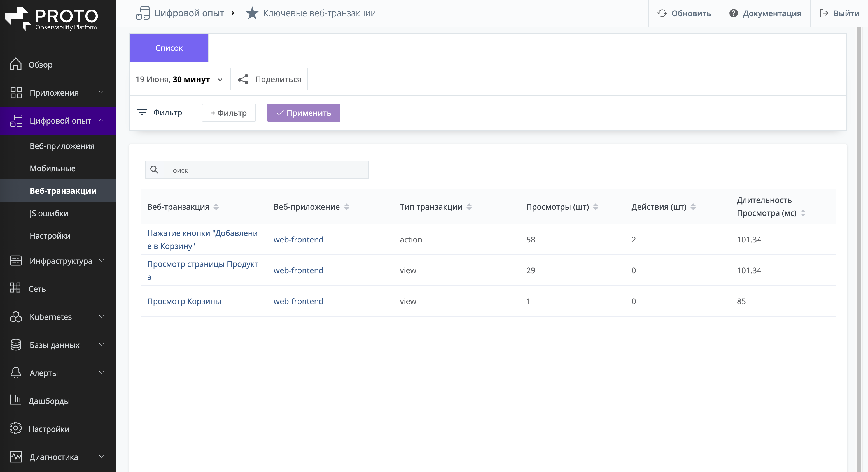
Task: Open the 19 Июня, 30 минут time dropdown
Action: [x=179, y=79]
